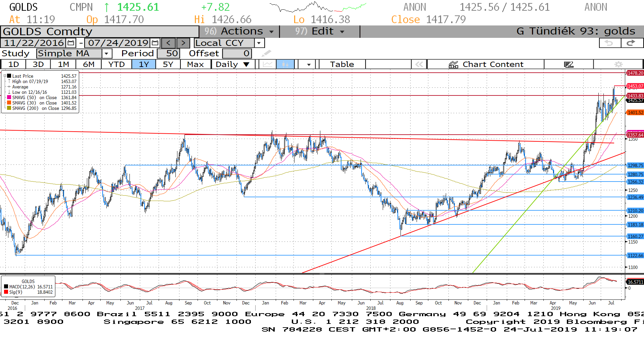The image size is (644, 348).
Task: Click the Table view button
Action: pyautogui.click(x=342, y=64)
